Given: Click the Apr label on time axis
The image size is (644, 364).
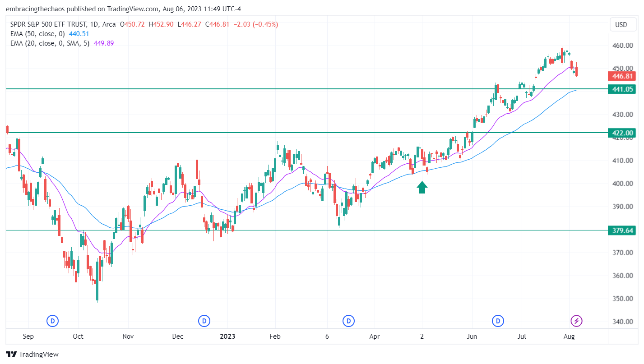Looking at the screenshot, I should point(374,336).
